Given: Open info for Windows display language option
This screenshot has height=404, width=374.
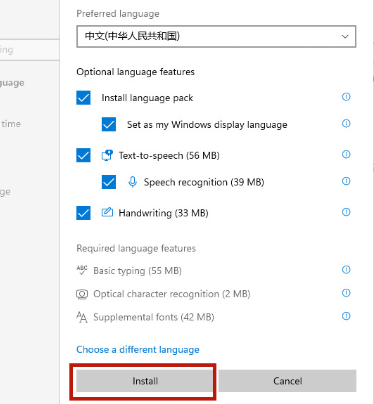Looking at the screenshot, I should (346, 123).
